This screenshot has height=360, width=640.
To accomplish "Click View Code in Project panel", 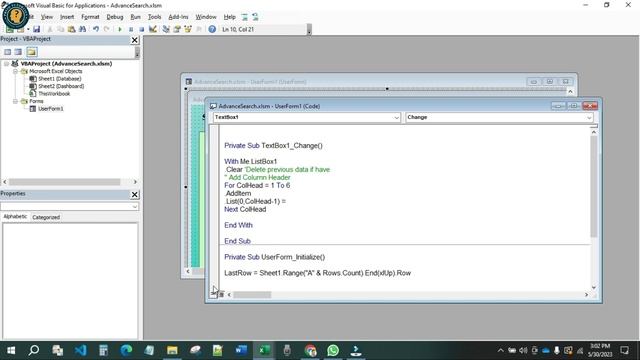I will pyautogui.click(x=7, y=52).
